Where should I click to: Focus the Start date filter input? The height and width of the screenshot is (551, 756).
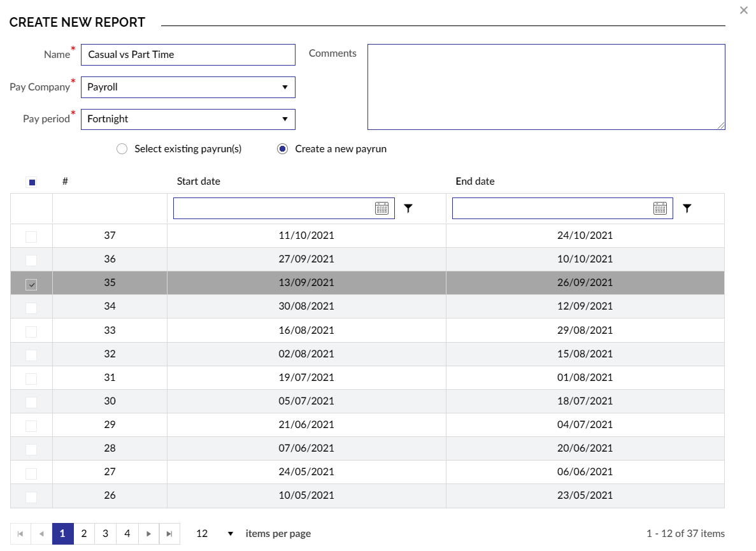pos(274,208)
